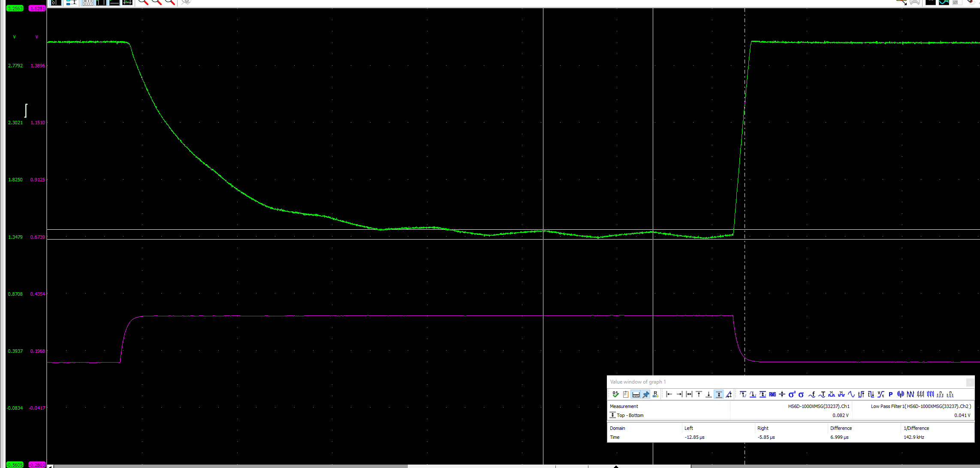Screen dimensions: 980x468
Task: Click the duty cycle measurement icon
Action: pyautogui.click(x=832, y=394)
